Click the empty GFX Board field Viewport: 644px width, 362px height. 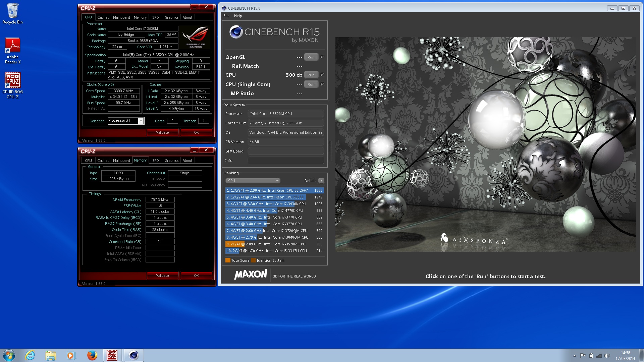coord(286,151)
